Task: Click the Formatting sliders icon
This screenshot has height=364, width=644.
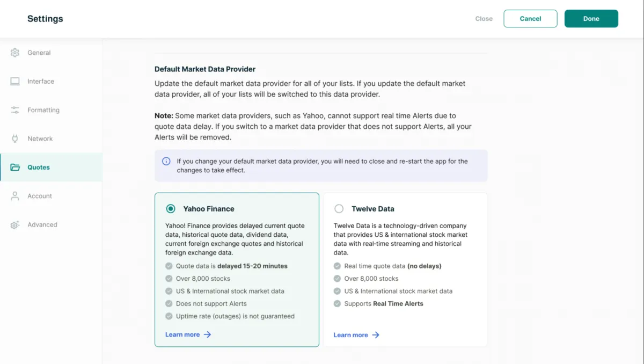Action: point(15,110)
